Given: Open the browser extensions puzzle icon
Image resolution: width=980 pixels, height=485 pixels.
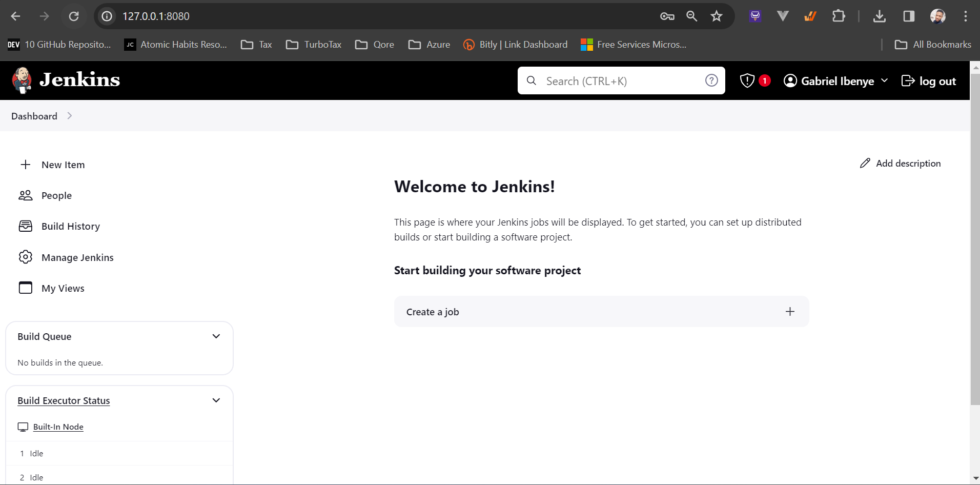Looking at the screenshot, I should click(x=839, y=16).
